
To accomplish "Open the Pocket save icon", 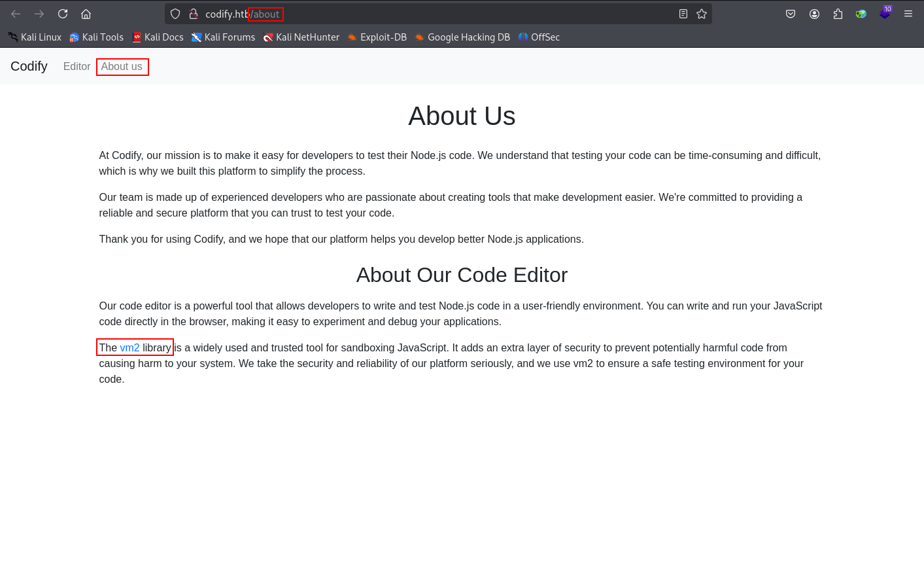I will click(x=791, y=14).
